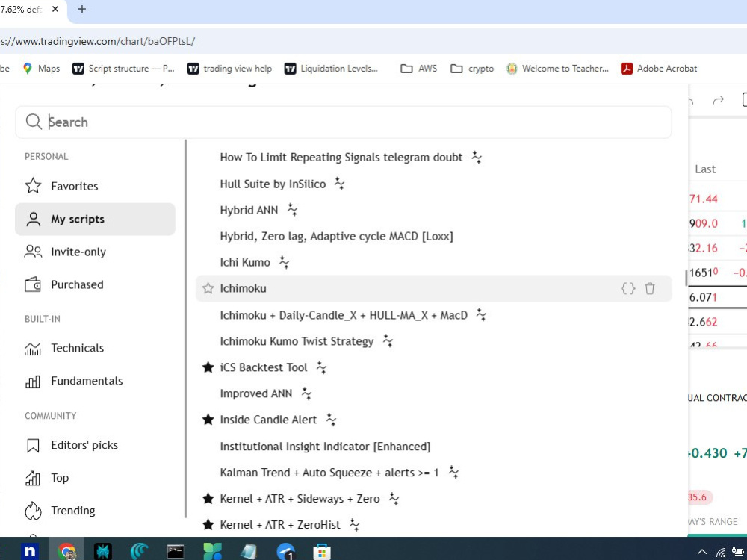Image resolution: width=747 pixels, height=560 pixels.
Task: Open Top community scripts
Action: [95, 478]
